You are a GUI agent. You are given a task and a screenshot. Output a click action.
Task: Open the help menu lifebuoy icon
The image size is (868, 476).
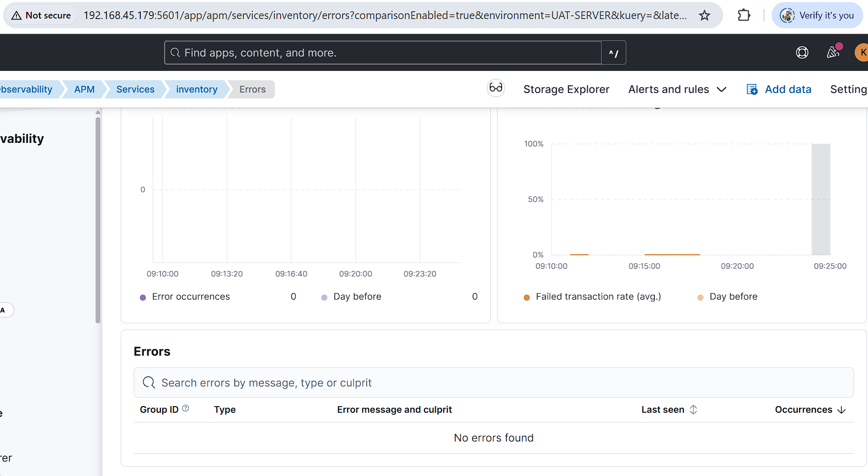802,52
